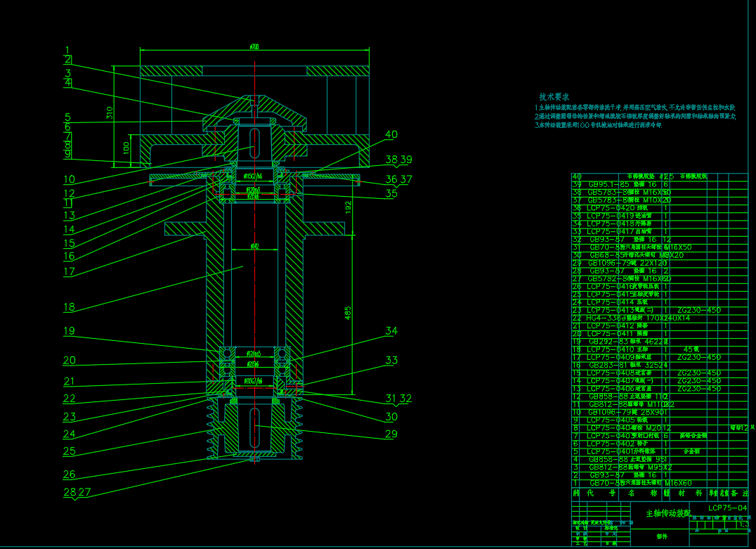756x549 pixels.
Task: Select the 310 height dimension text
Action: [110, 113]
